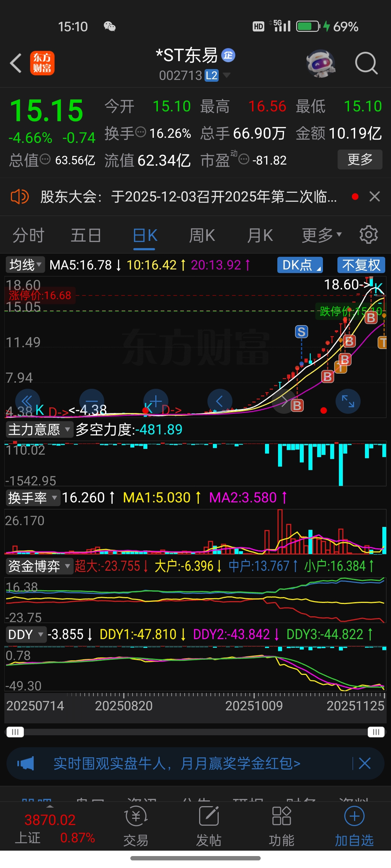This screenshot has width=391, height=868.
Task: Tap the right timeline range handle
Action: pyautogui.click(x=376, y=732)
